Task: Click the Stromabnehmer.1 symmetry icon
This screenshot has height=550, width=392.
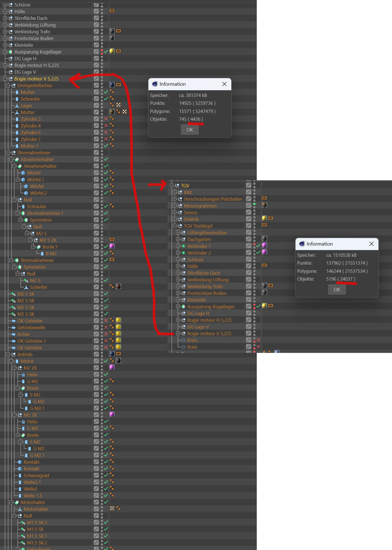Action: tap(23, 213)
